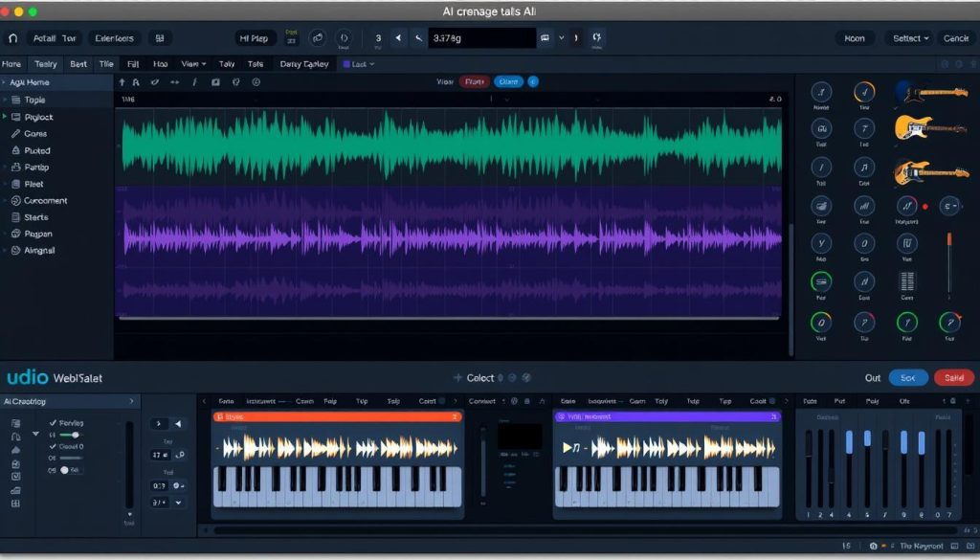Expand the Plrploct sidebar entry
Viewport: 980px width, 560px height.
coord(5,117)
